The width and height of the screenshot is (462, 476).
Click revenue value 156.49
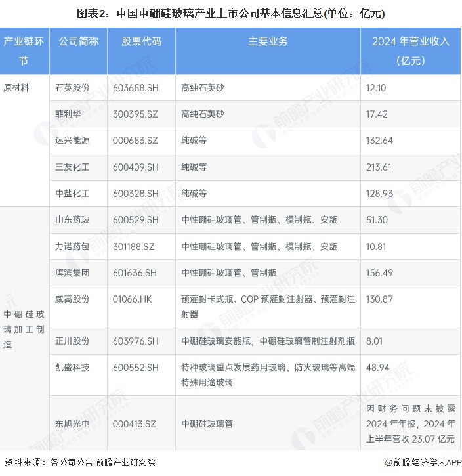pyautogui.click(x=379, y=273)
